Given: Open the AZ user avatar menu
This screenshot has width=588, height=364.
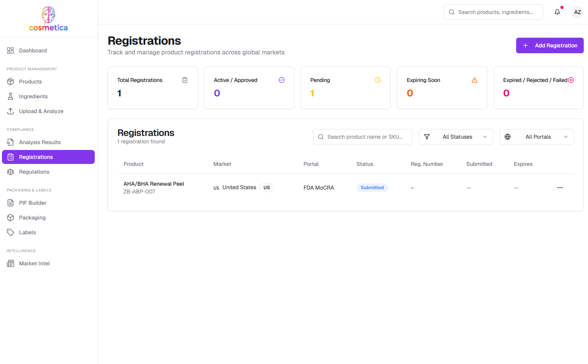Looking at the screenshot, I should (x=577, y=12).
